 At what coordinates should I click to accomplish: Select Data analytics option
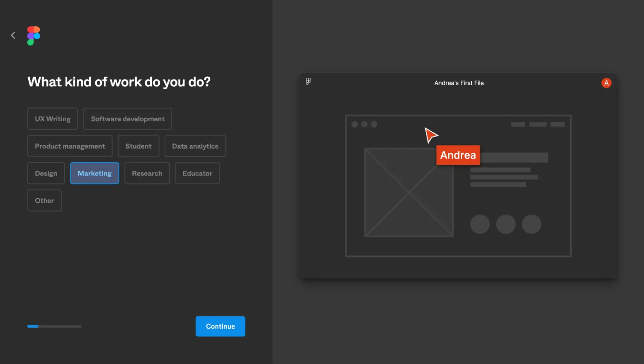click(x=195, y=146)
